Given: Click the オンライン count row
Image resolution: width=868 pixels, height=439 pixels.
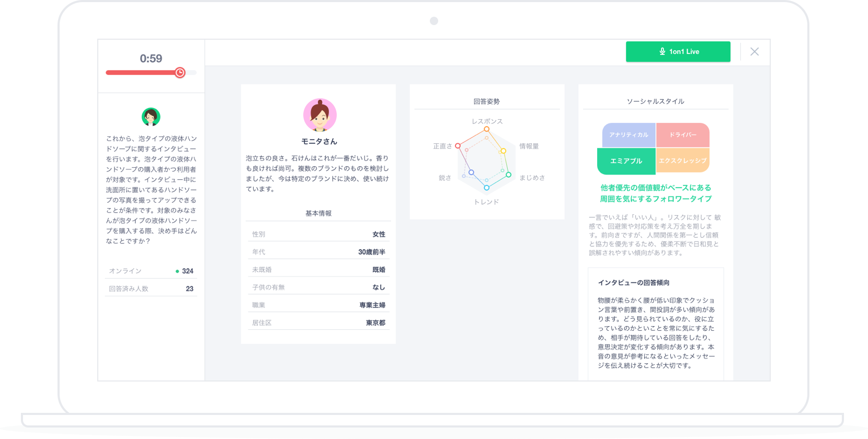Looking at the screenshot, I should point(151,271).
